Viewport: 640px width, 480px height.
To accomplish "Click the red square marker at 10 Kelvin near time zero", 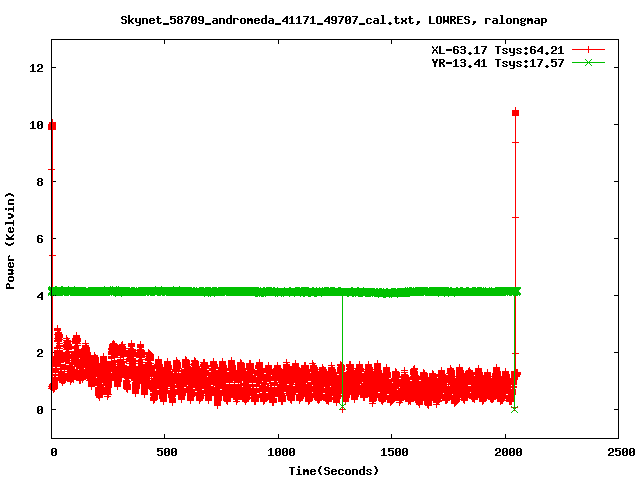I will tap(52, 126).
